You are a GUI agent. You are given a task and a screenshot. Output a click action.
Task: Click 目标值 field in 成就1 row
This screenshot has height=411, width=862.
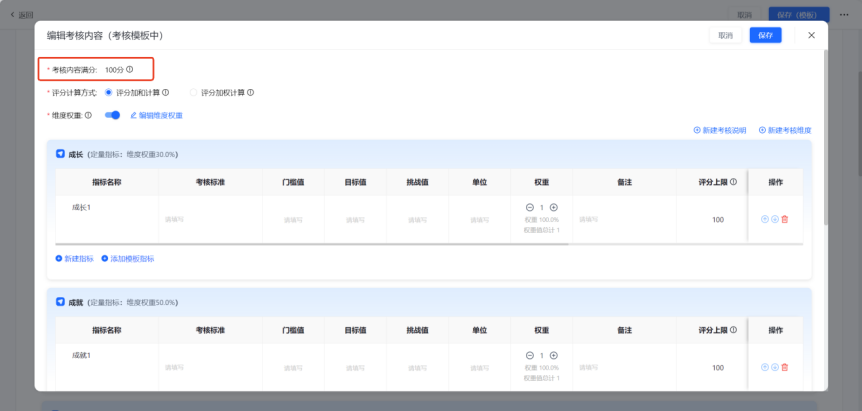point(355,368)
